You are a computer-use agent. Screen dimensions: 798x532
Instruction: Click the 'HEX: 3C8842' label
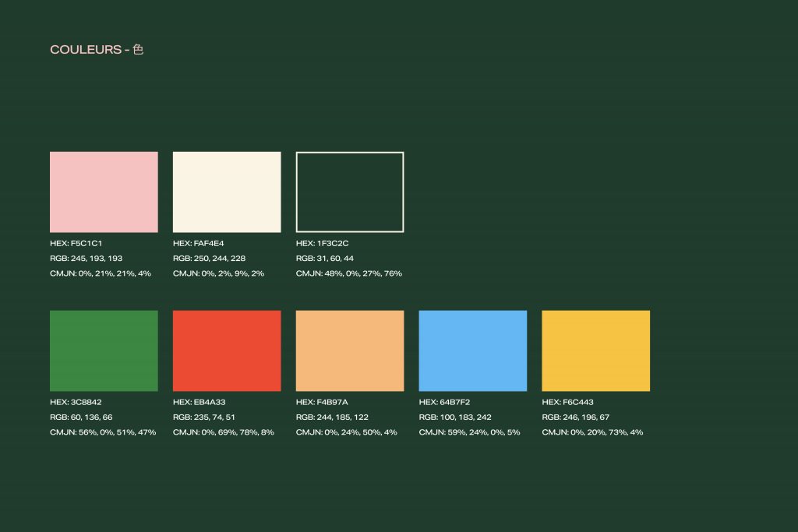(x=76, y=403)
